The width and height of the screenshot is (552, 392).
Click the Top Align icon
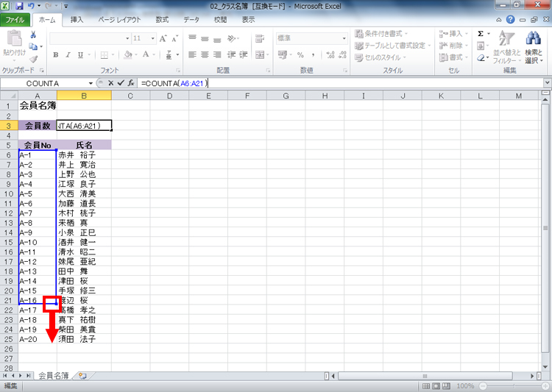(192, 38)
